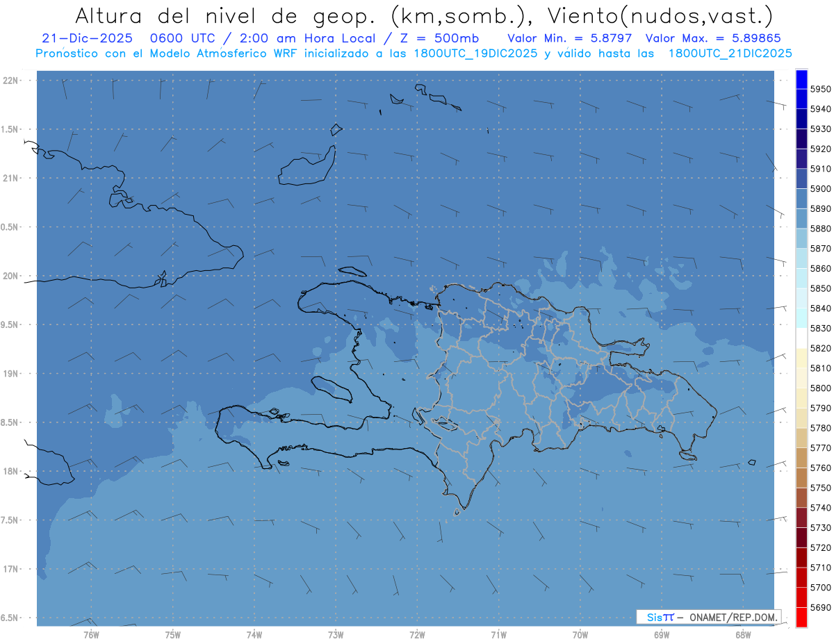Click the 5740 colorbar value
This screenshot has height=644, width=834.
coord(820,508)
